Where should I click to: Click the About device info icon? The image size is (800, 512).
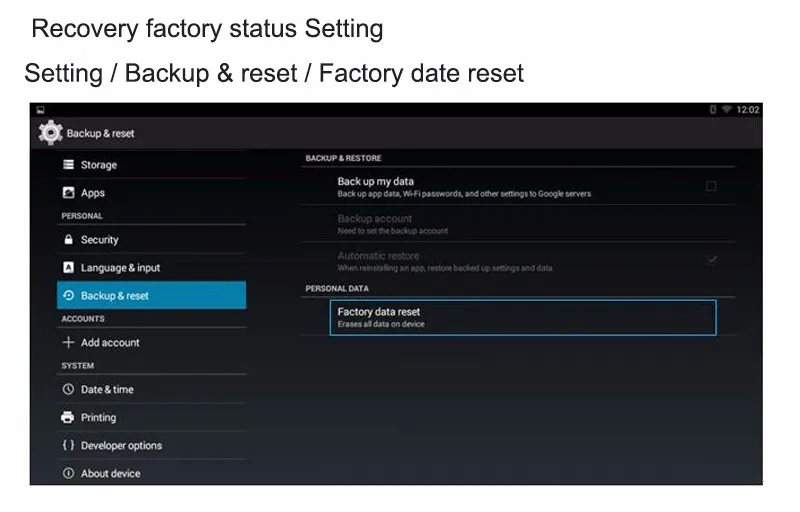69,474
